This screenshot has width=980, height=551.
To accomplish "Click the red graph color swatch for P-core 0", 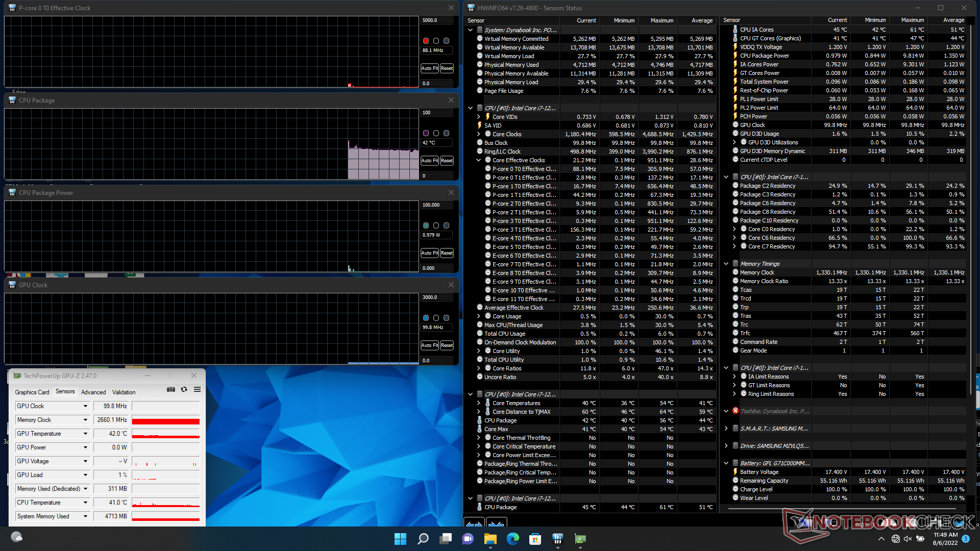I will [x=426, y=41].
